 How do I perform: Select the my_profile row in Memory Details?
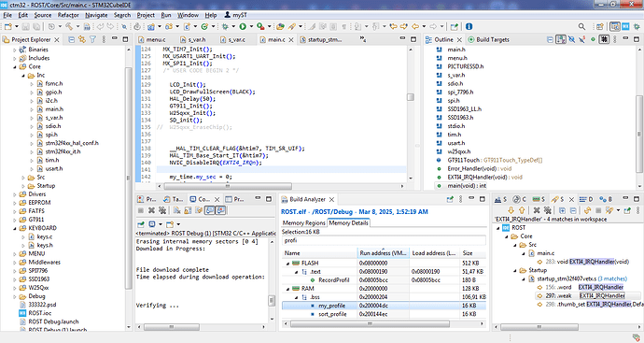click(x=384, y=306)
